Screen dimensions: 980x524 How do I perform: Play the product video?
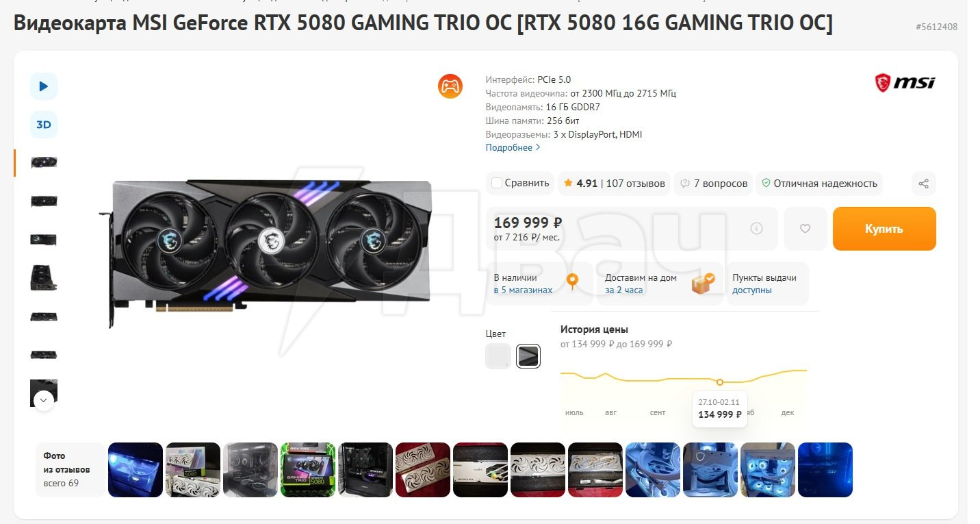[x=44, y=86]
